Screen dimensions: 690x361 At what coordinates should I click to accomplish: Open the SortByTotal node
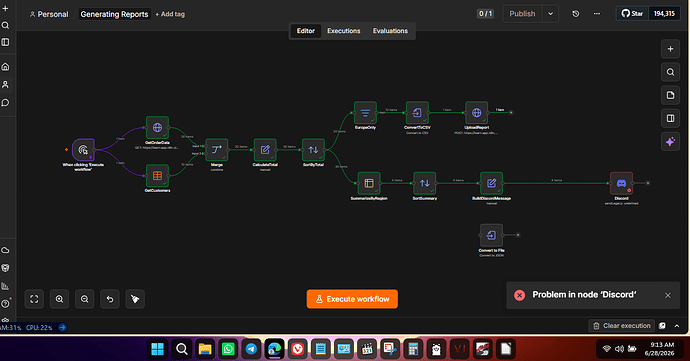[313, 150]
